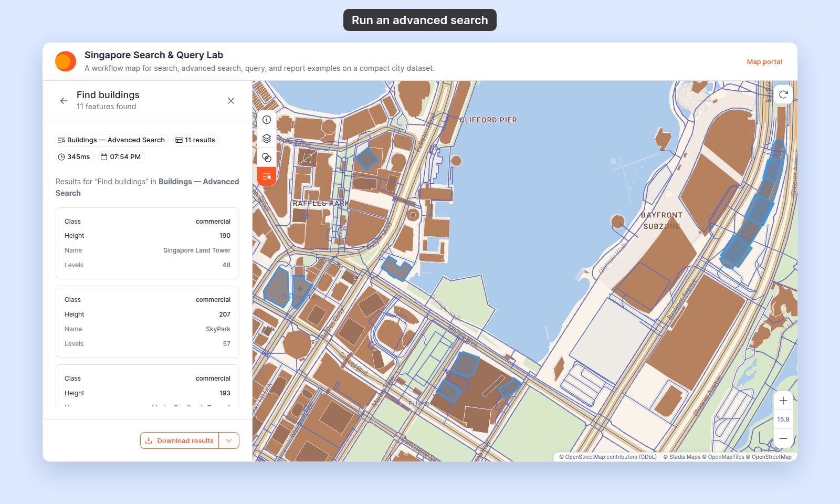Click the RAFFLES PARK map label
The height and width of the screenshot is (504, 840).
coord(321,203)
